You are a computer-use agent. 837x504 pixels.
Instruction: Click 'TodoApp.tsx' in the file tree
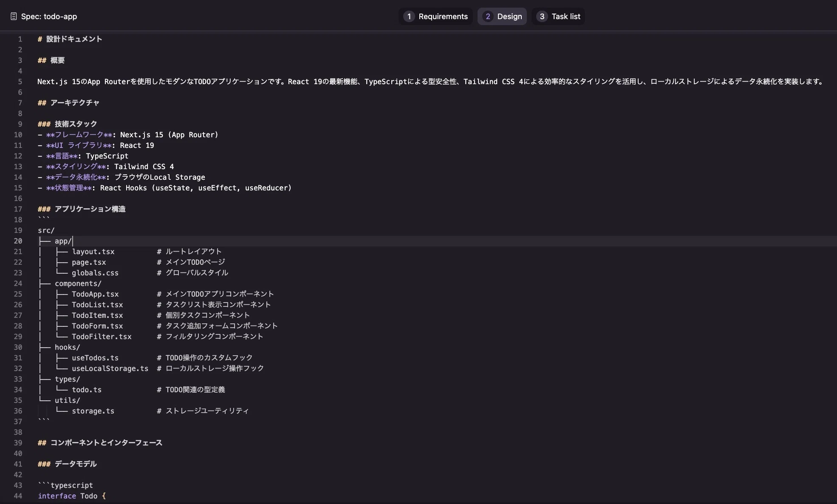click(x=95, y=294)
